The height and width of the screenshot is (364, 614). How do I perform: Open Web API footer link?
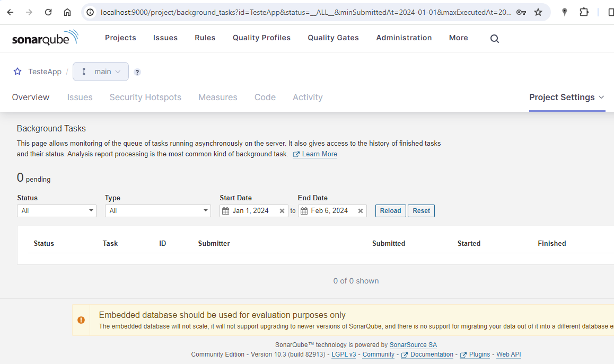(508, 354)
